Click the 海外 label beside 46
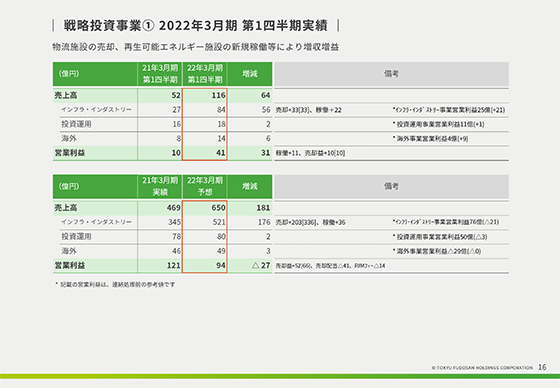Screen dimensions: 560x388 pyautogui.click(x=69, y=251)
